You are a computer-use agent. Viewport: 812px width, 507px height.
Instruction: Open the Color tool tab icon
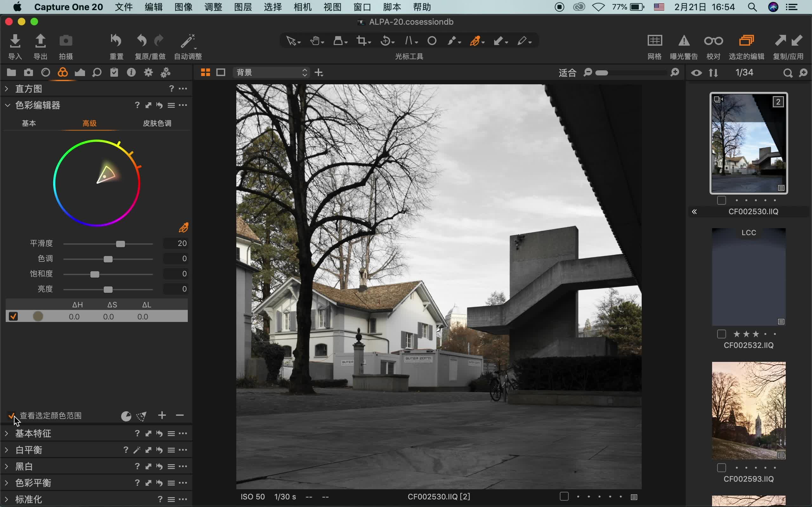pyautogui.click(x=63, y=73)
